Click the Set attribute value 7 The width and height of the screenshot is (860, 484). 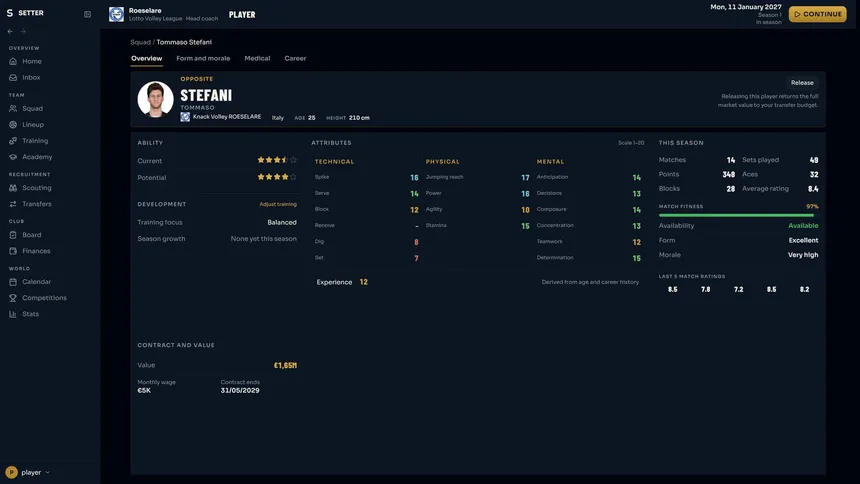tap(416, 258)
